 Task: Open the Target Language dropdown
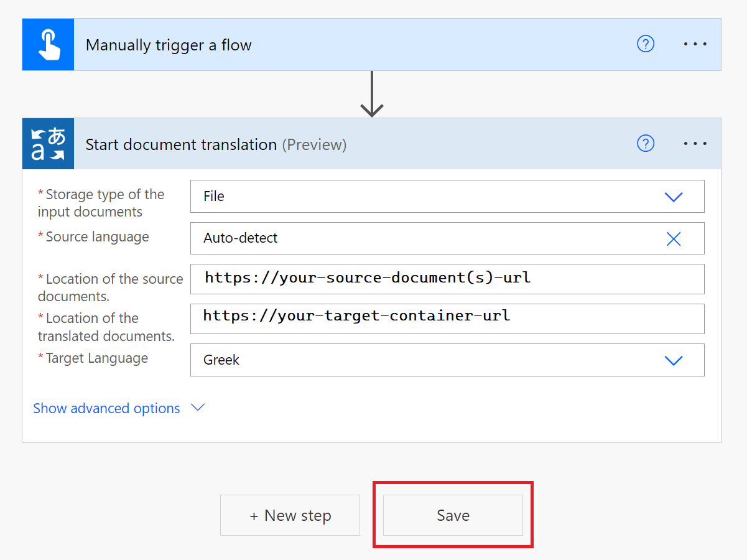(x=674, y=360)
